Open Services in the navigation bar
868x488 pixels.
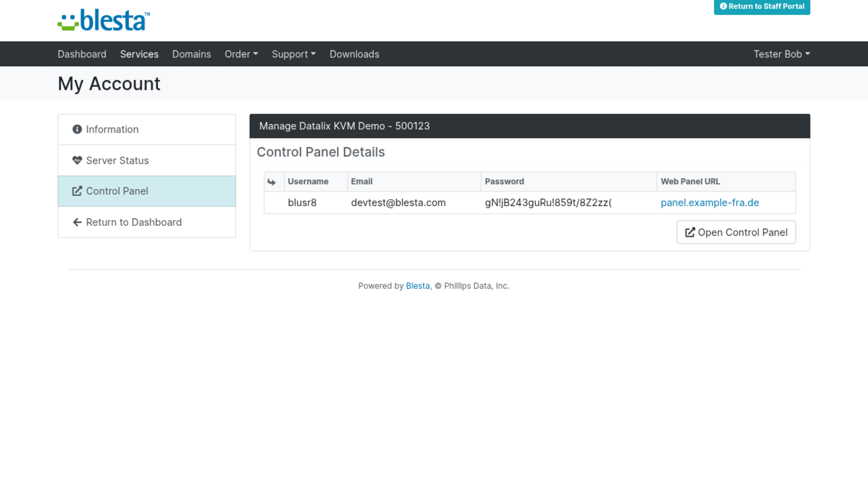(139, 54)
